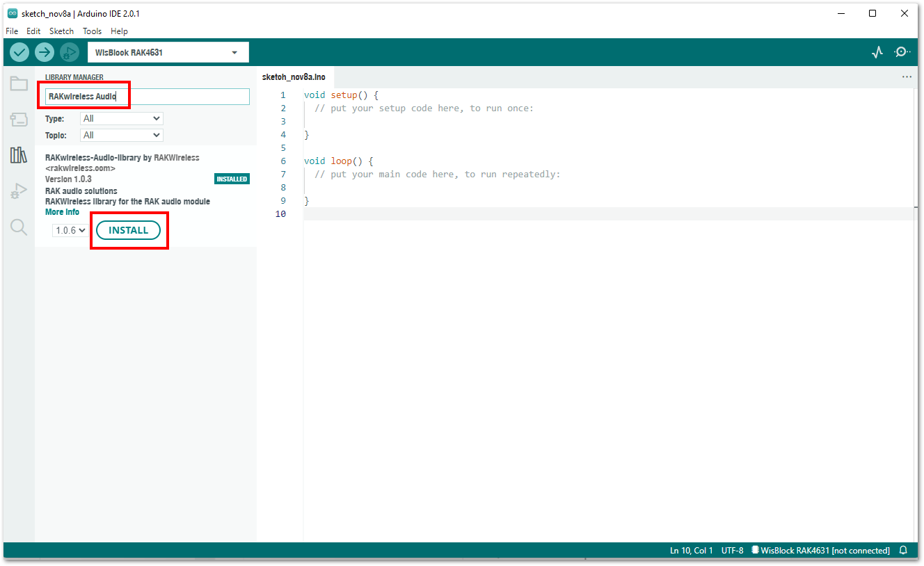Open the WisBlock RAK4631 board selector

tap(168, 52)
